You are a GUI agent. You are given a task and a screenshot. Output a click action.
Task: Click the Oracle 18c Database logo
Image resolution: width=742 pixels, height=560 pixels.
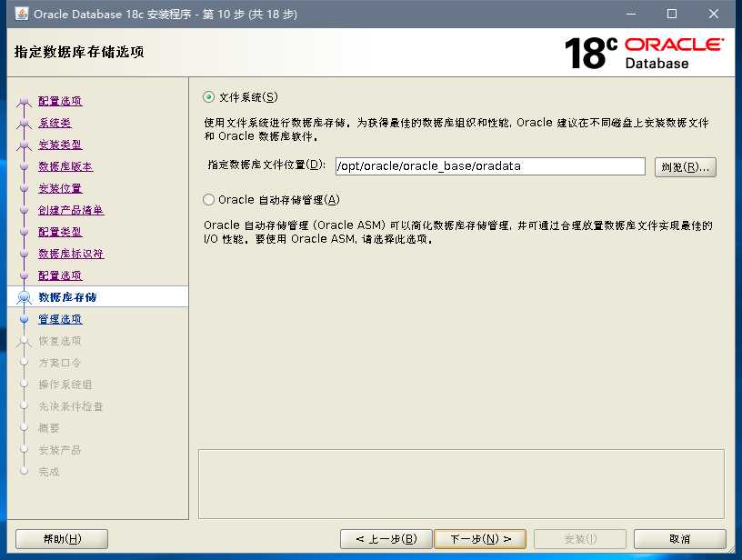tap(644, 53)
